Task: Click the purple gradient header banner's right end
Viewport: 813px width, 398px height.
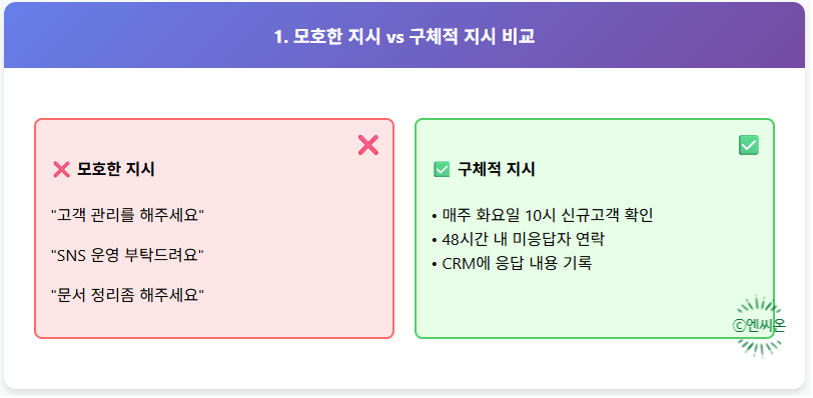Action: tap(767, 35)
